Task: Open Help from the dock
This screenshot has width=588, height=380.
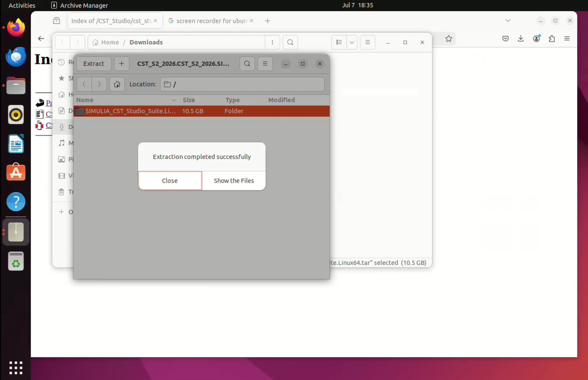Action: pos(16,202)
